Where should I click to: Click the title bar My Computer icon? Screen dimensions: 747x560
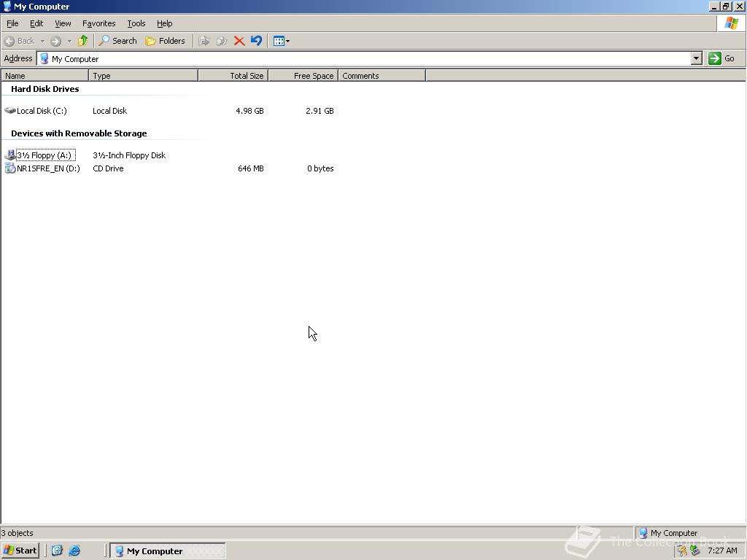click(x=7, y=6)
